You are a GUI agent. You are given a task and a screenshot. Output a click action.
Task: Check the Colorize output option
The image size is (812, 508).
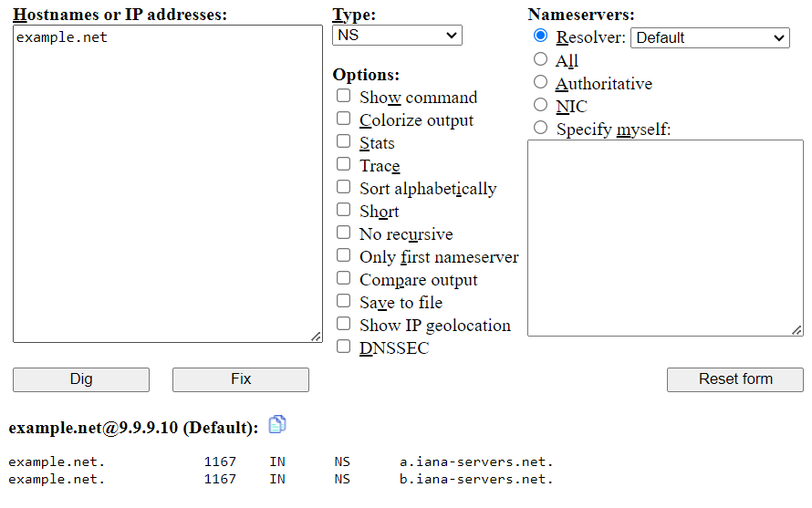[343, 119]
